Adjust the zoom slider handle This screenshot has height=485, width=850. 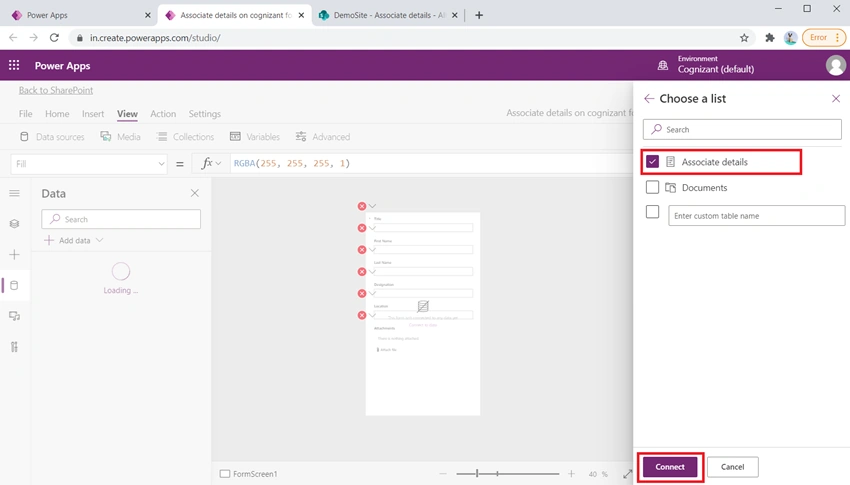pos(477,474)
